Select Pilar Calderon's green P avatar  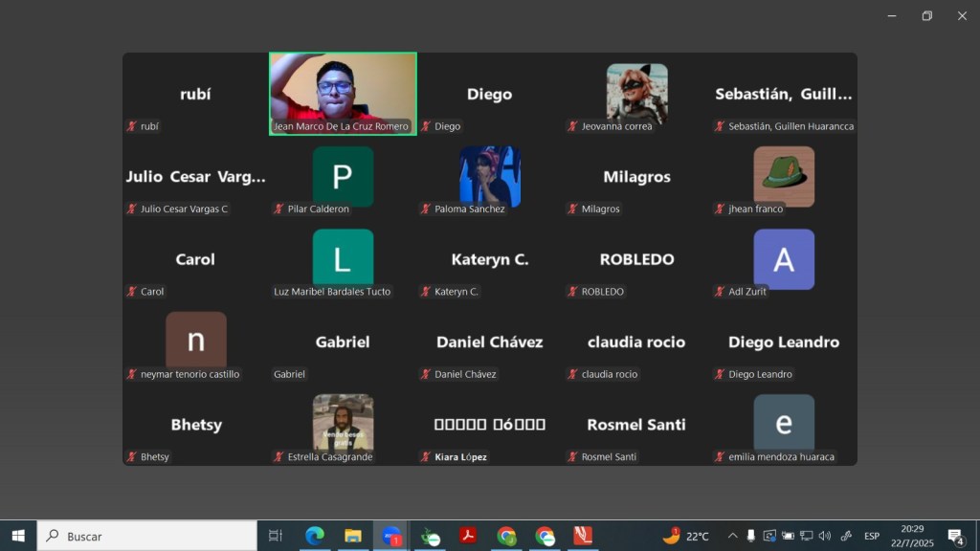coord(343,176)
